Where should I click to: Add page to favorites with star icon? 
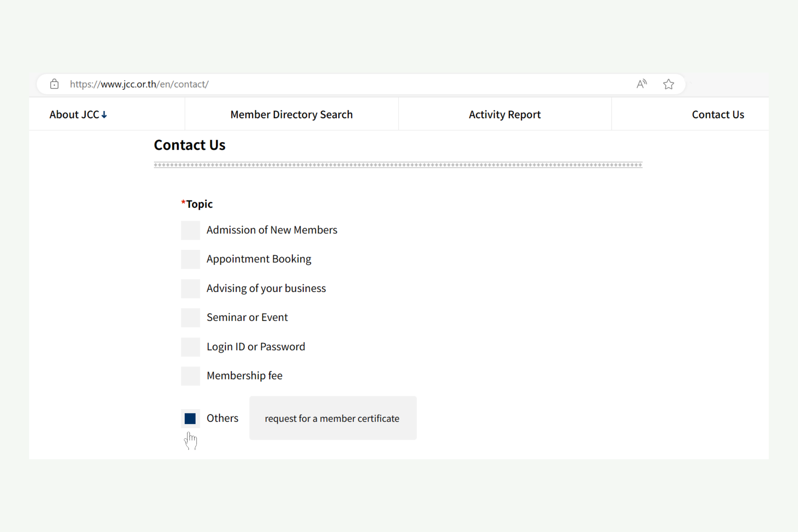coord(668,84)
